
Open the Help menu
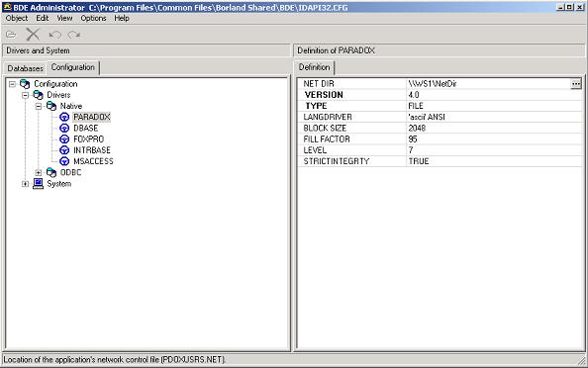click(x=122, y=18)
